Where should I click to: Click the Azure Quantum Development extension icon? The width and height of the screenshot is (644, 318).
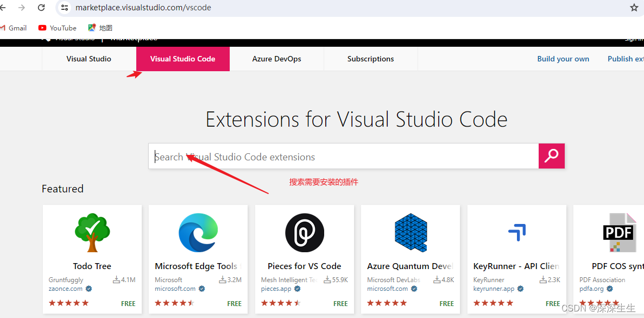(410, 233)
